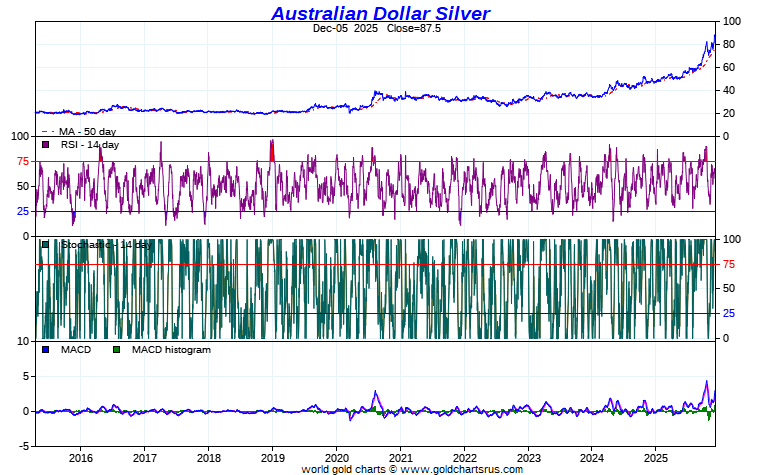Click the -5 tick on MACD axis
The height and width of the screenshot is (475, 760).
click(25, 446)
